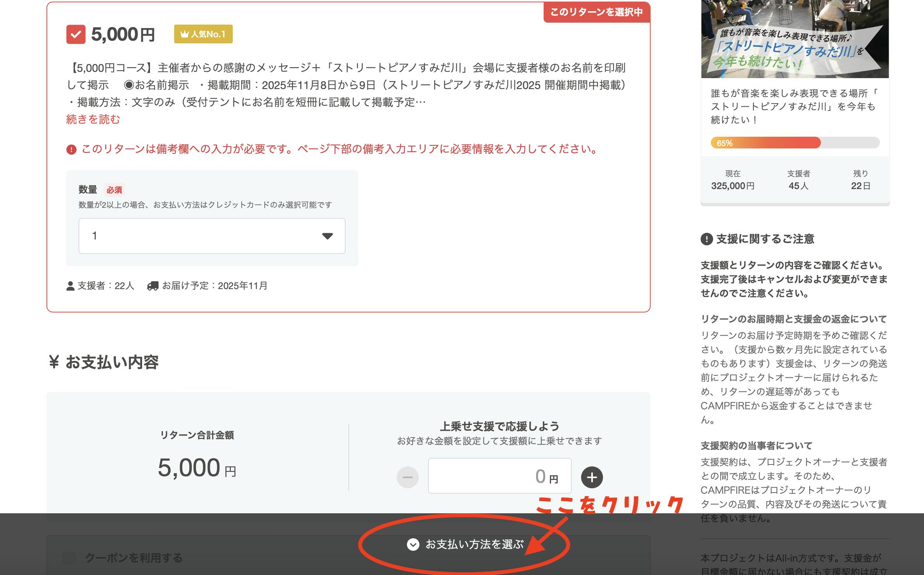Click the dropdown arrow in quantity box
Viewport: 924px width, 575px height.
click(327, 236)
